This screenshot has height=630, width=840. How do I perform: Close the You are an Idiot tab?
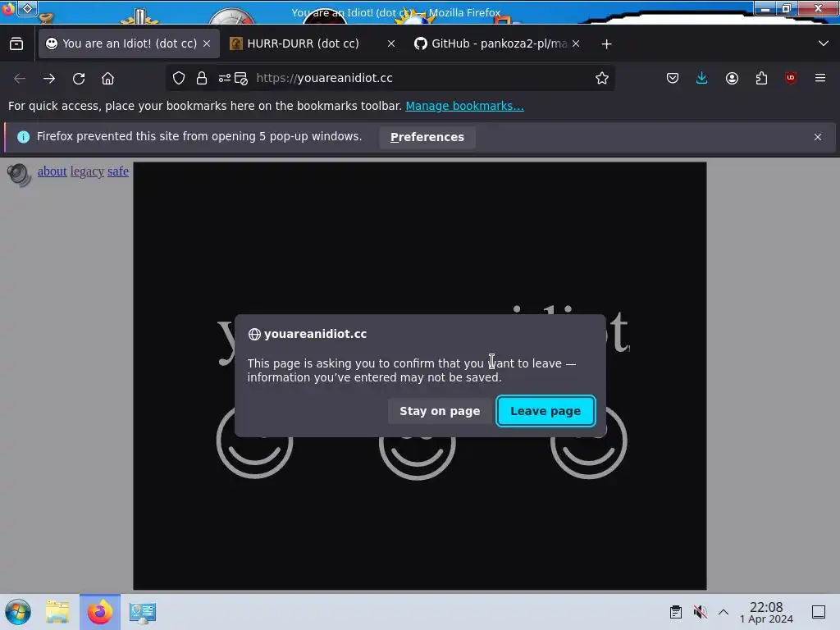pos(207,43)
